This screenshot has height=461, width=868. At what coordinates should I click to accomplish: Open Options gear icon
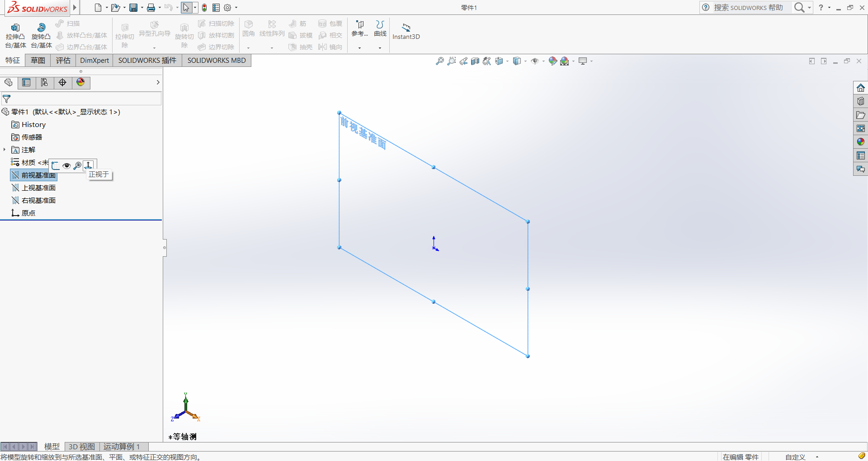(227, 8)
